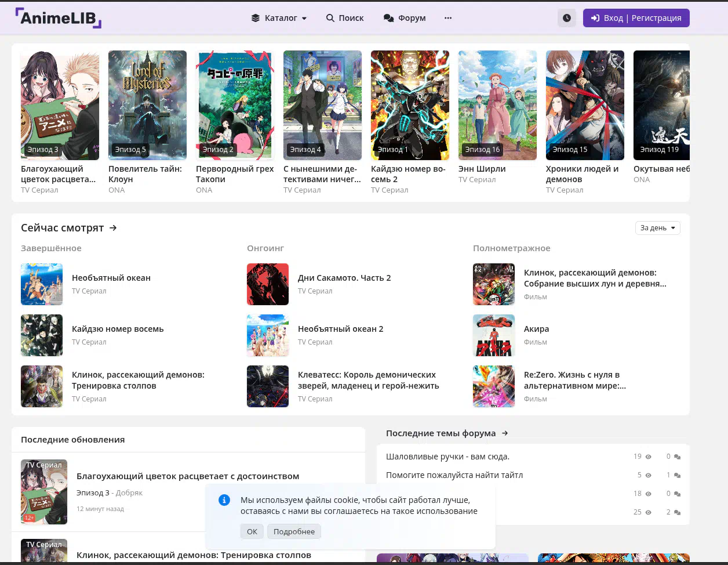Select the Завершённое column heading

[51, 248]
